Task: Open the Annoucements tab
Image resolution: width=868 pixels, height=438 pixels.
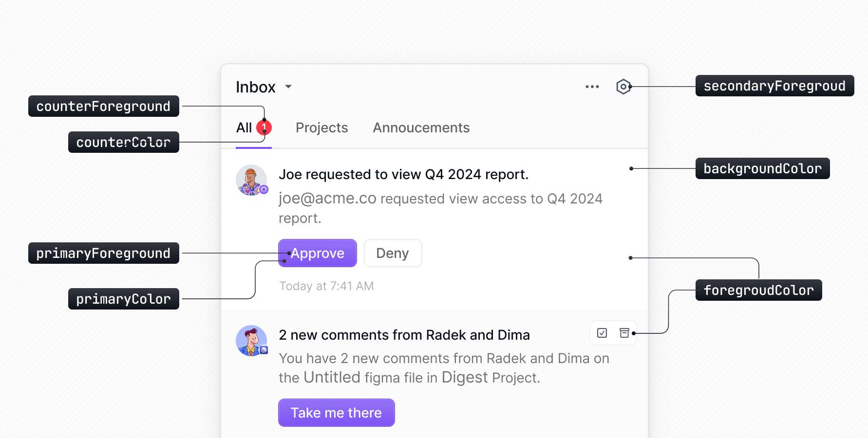Action: pos(421,128)
